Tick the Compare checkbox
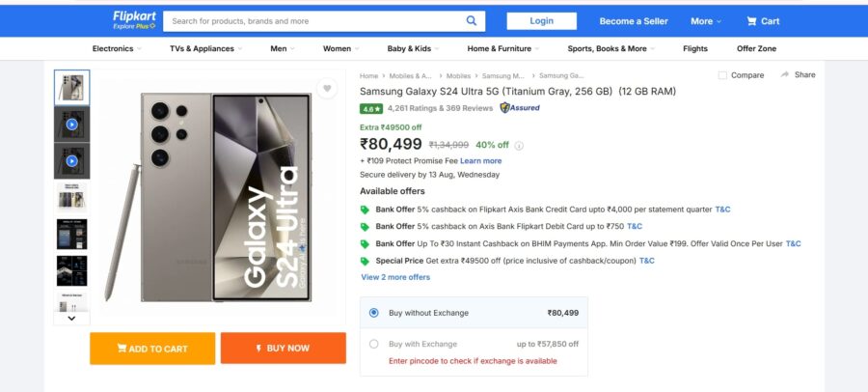The width and height of the screenshot is (868, 392). tap(723, 75)
